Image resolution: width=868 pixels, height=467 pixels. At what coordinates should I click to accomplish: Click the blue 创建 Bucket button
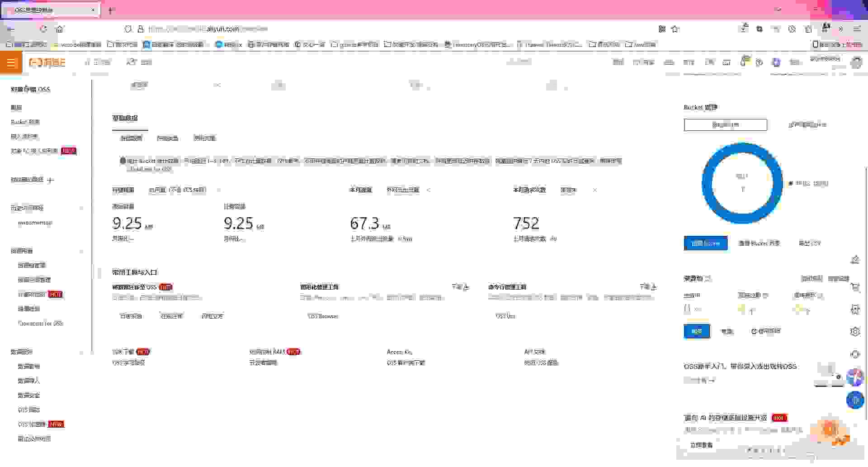tap(706, 243)
